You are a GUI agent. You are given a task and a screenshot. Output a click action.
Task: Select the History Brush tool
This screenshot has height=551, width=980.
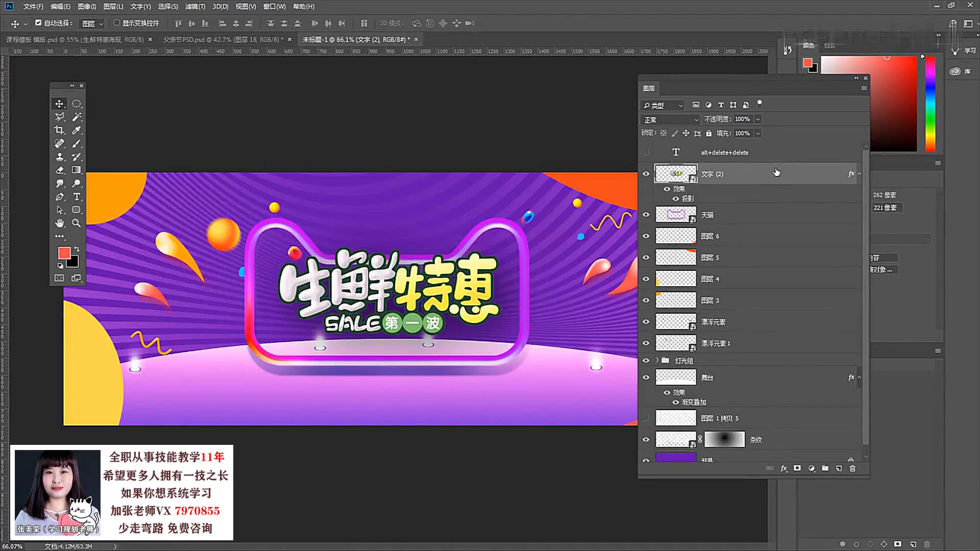click(77, 157)
